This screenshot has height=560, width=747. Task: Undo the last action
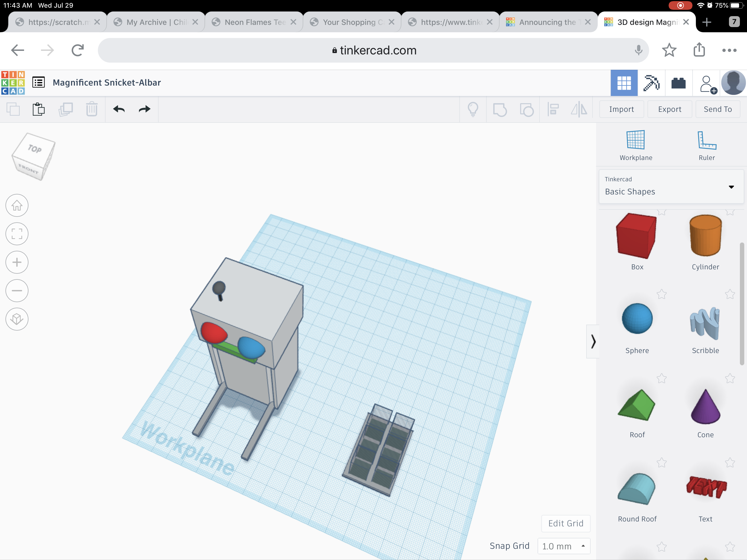(119, 109)
